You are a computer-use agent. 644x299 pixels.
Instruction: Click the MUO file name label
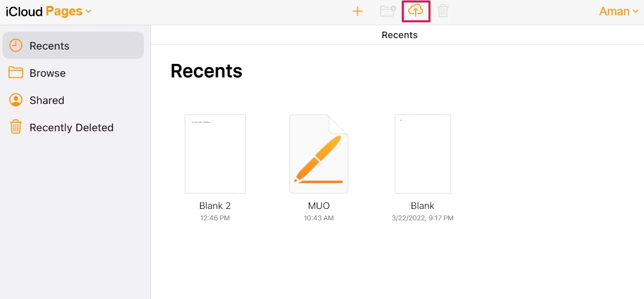(x=319, y=205)
